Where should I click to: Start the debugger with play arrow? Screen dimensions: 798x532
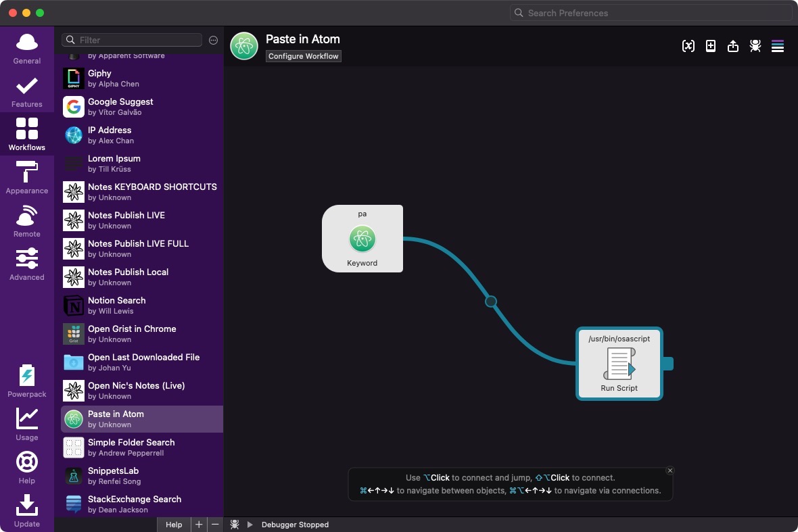(x=250, y=525)
